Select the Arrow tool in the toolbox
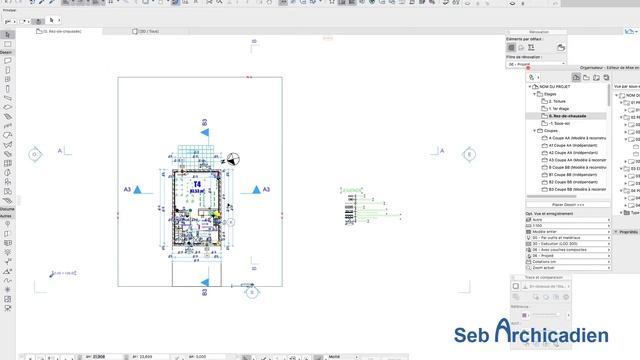 [x=7, y=35]
